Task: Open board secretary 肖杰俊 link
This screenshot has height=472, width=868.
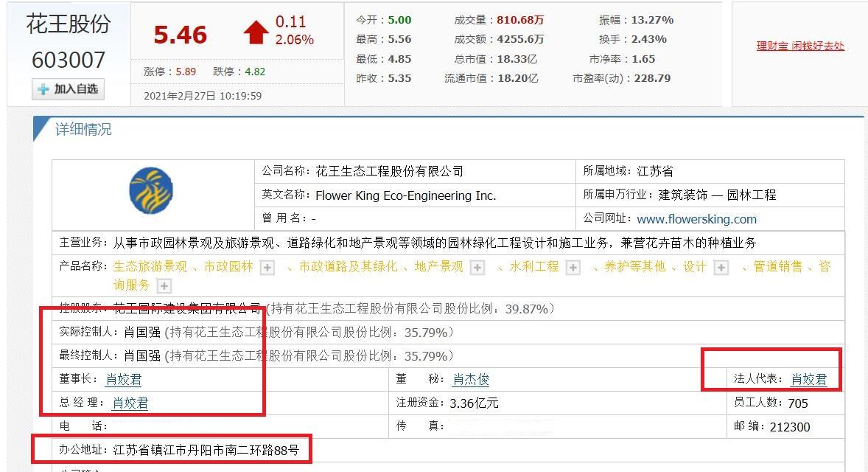Action: [x=471, y=380]
